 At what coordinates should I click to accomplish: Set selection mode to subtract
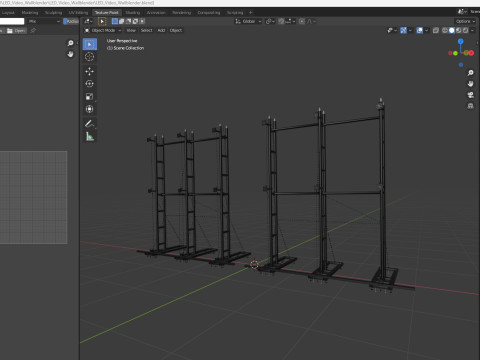pos(128,21)
